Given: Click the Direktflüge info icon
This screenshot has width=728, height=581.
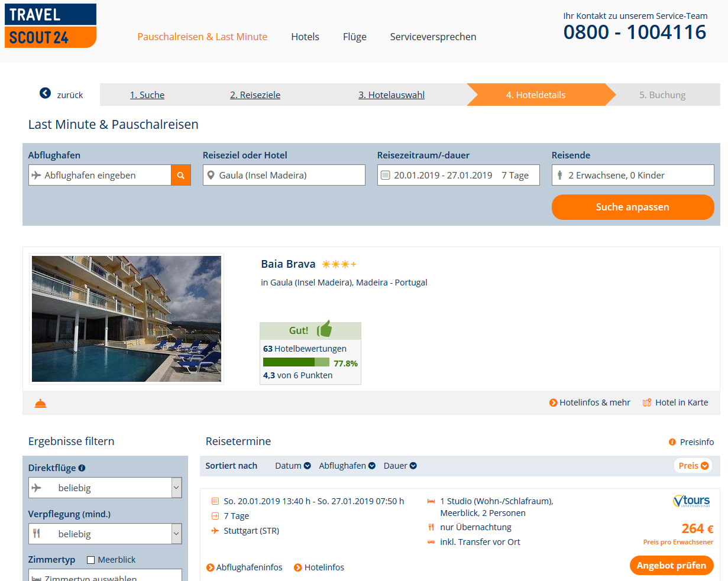Looking at the screenshot, I should (82, 468).
